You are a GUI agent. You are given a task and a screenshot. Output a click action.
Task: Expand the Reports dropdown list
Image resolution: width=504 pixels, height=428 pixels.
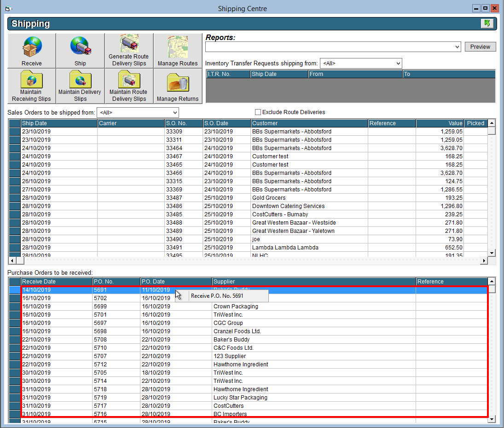pos(457,47)
